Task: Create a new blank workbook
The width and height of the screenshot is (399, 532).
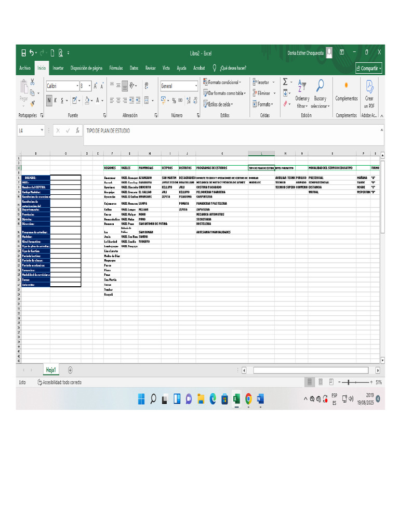Action: point(52,53)
